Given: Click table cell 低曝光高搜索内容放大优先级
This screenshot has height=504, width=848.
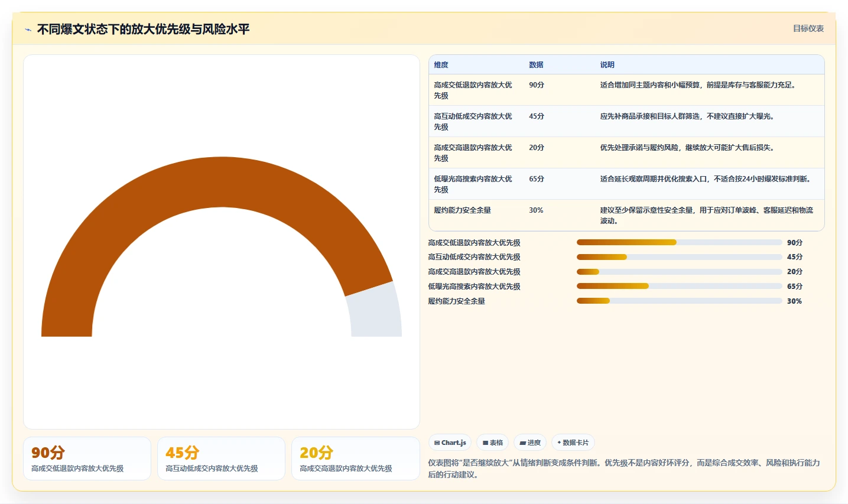Looking at the screenshot, I should [473, 184].
